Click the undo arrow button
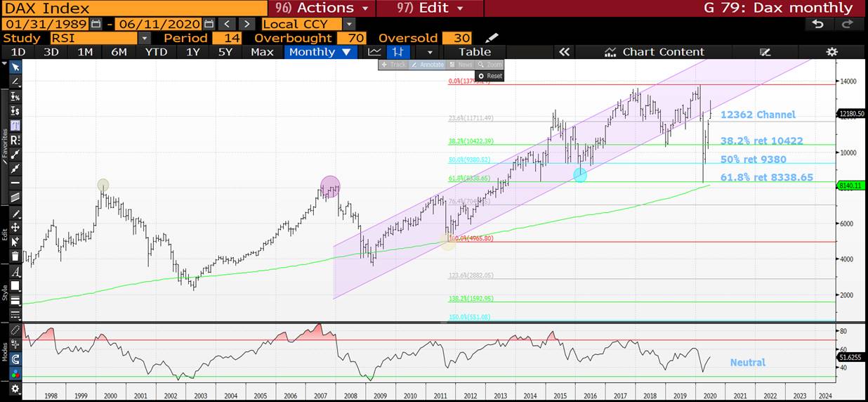Image resolution: width=868 pixels, height=402 pixels. coord(817,24)
